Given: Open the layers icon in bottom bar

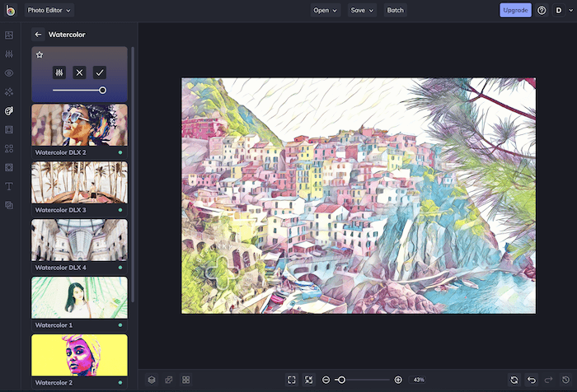Looking at the screenshot, I should 152,380.
